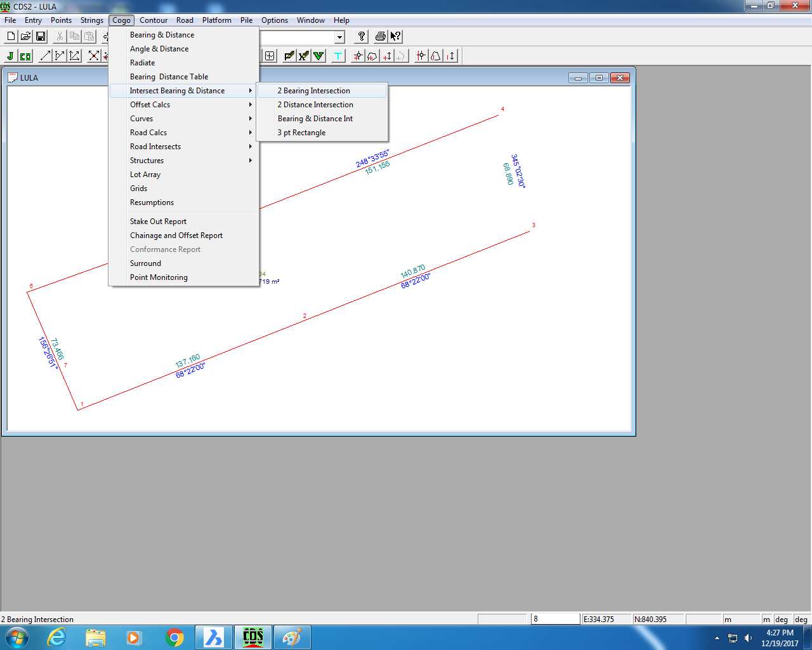812x650 pixels.
Task: Select the green CO cogo tool
Action: [25, 55]
